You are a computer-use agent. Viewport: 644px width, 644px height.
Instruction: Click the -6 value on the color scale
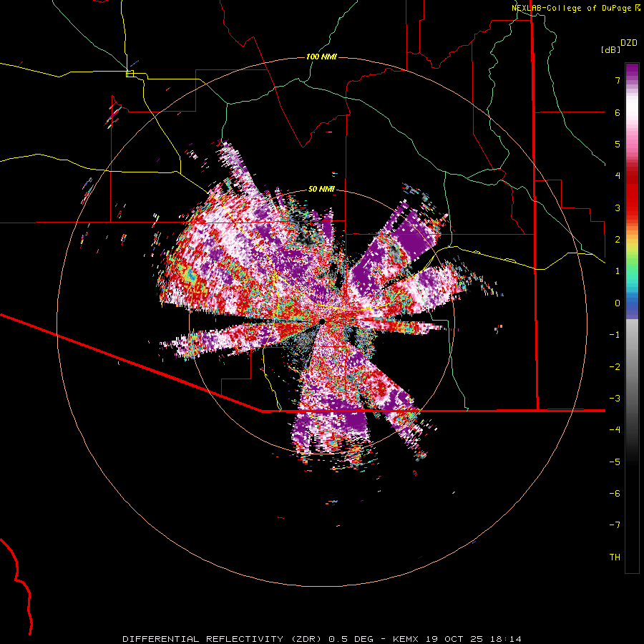click(615, 493)
